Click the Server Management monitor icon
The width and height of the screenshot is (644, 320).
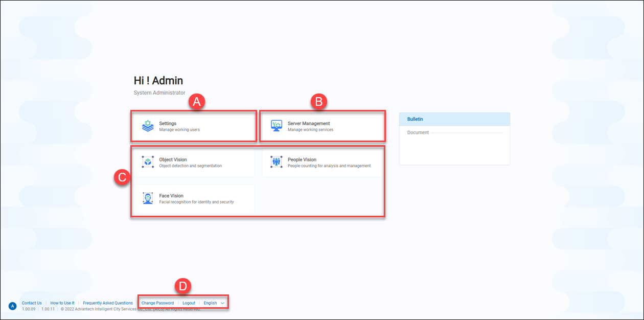[x=277, y=126]
